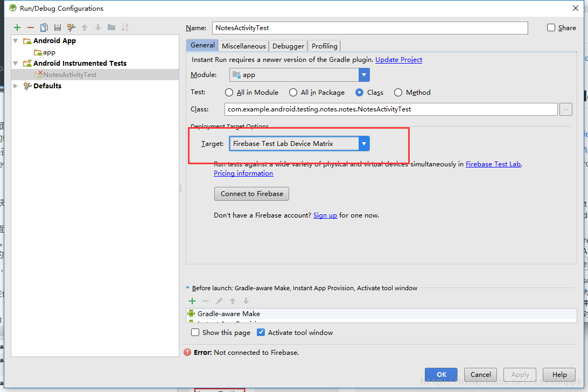Open the Miscellaneous tab
Viewport: 588px width, 392px height.
click(x=244, y=46)
